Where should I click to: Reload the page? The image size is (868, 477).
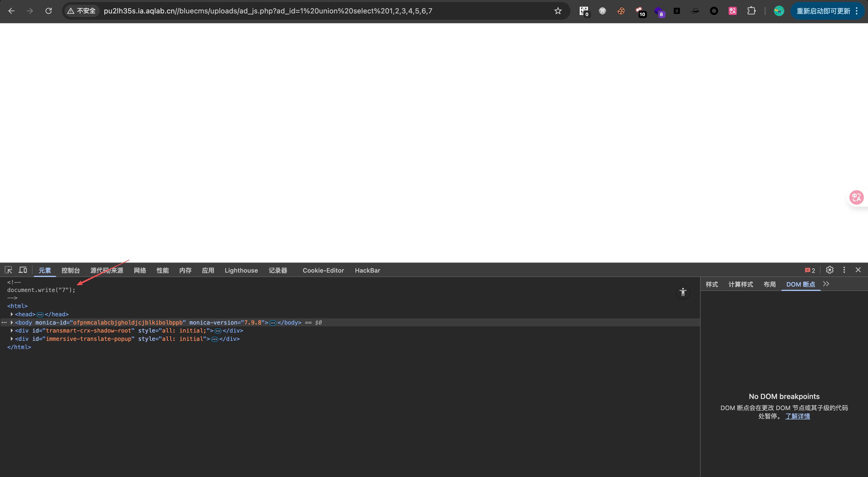49,11
